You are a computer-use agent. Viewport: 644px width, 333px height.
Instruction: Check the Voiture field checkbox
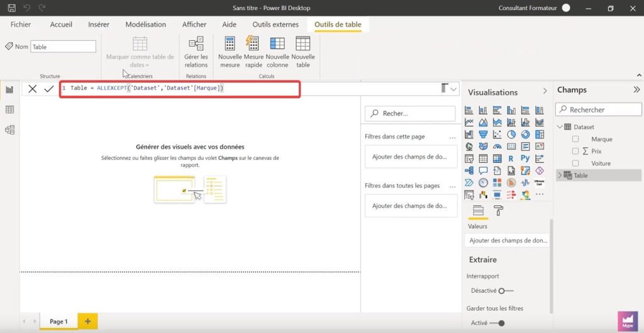click(575, 163)
